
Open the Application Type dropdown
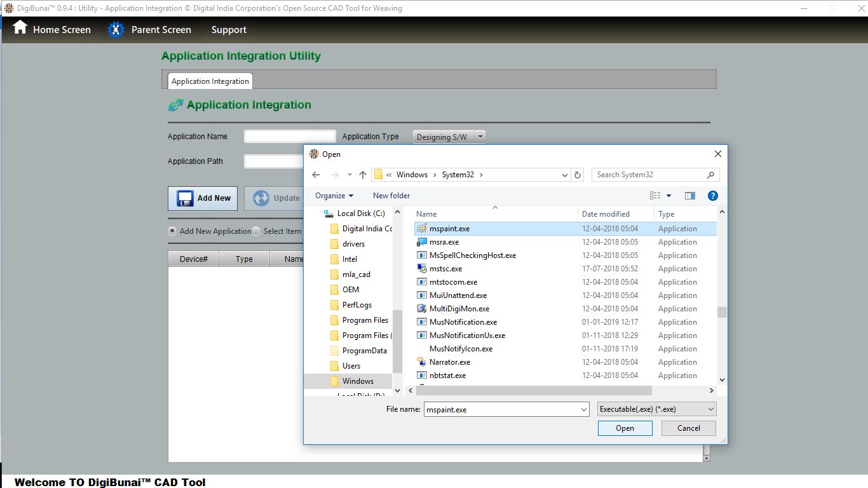click(449, 137)
